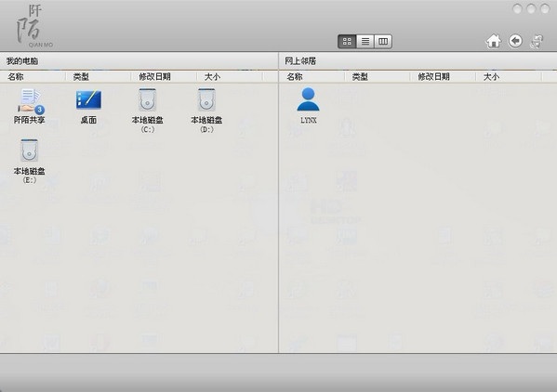Screen dimensions: 557x392
Task: Sort 我的电脑 pane by 类型 column
Action: [81, 76]
